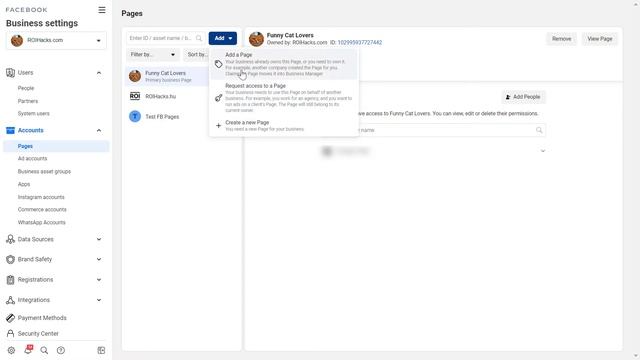
Task: Click the page ID link
Action: pyautogui.click(x=360, y=42)
